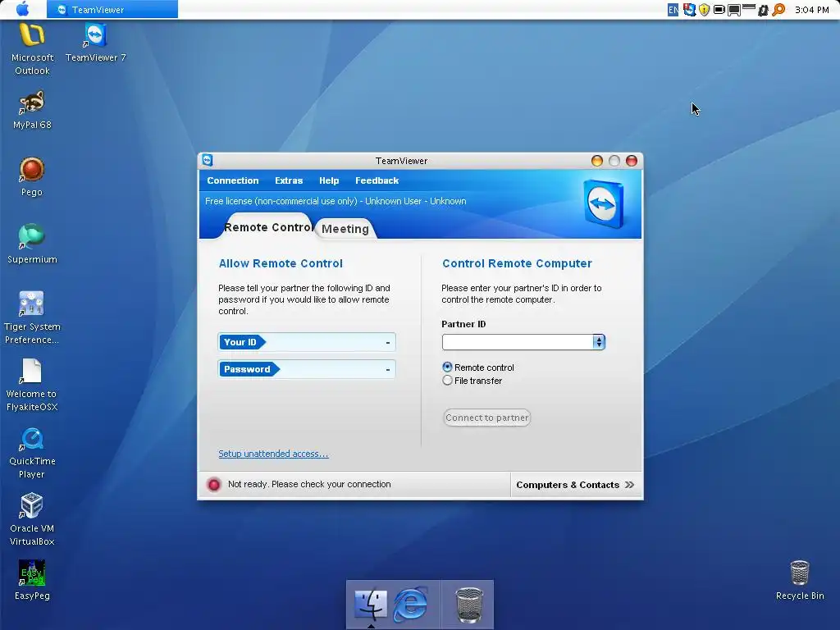Open the yellow security shield tray icon
840x630 pixels.
[704, 10]
